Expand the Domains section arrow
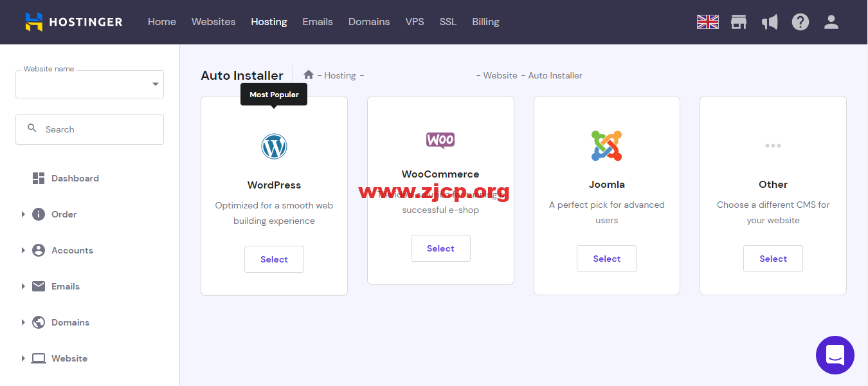Viewport: 868px width, 386px height. [23, 322]
